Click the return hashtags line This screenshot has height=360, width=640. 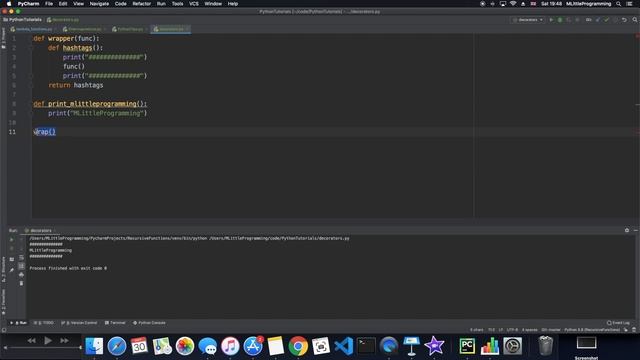[76, 85]
